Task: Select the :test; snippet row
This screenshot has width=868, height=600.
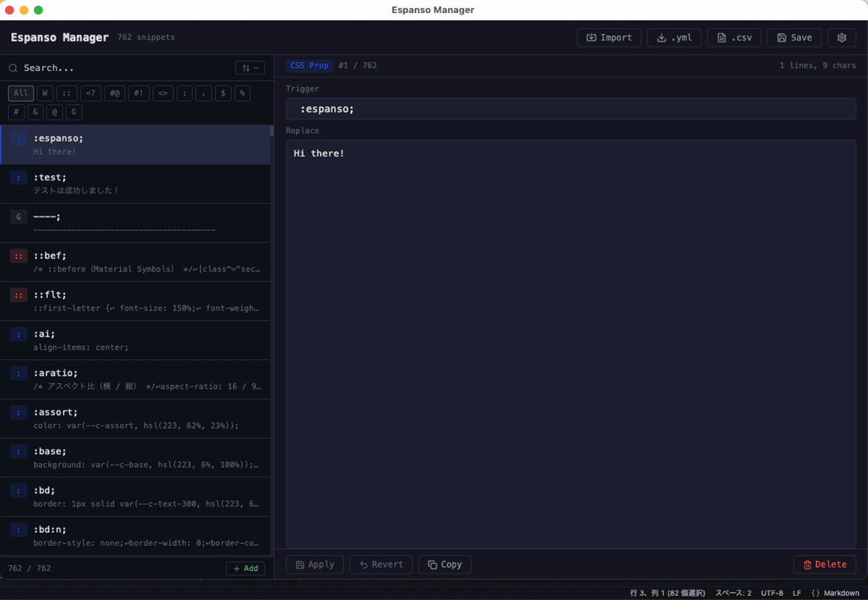Action: point(135,184)
